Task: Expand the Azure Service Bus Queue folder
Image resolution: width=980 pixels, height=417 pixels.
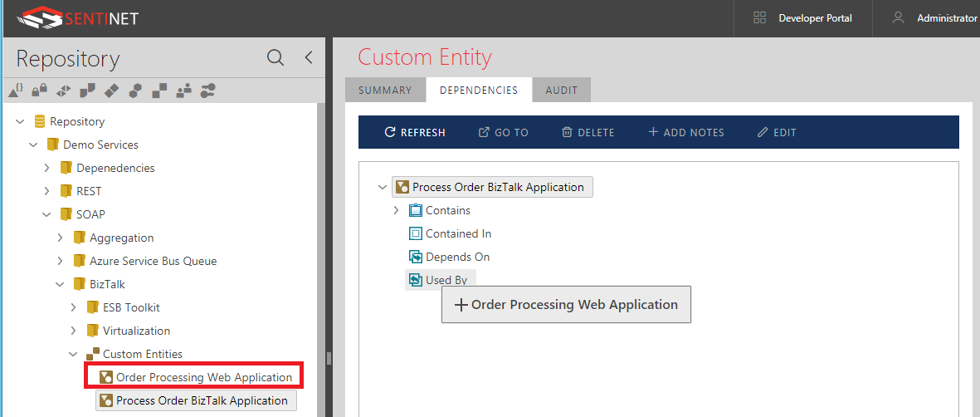Action: point(60,261)
